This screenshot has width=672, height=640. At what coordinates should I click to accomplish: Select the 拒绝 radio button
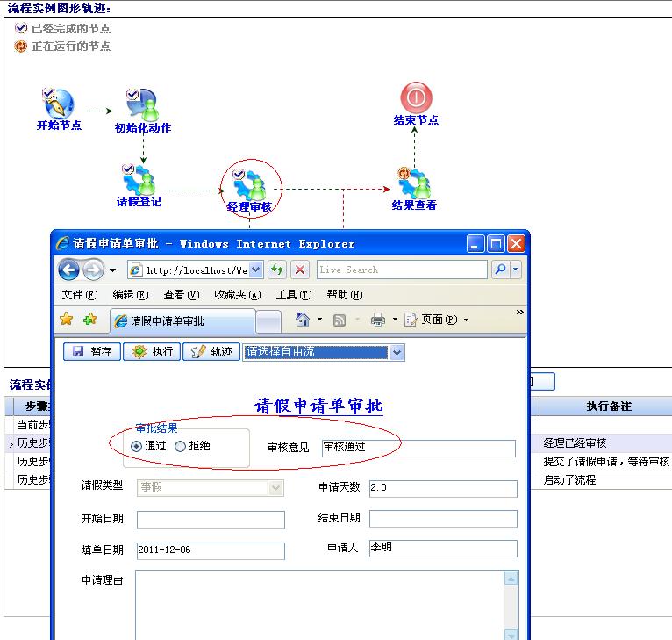click(x=180, y=447)
